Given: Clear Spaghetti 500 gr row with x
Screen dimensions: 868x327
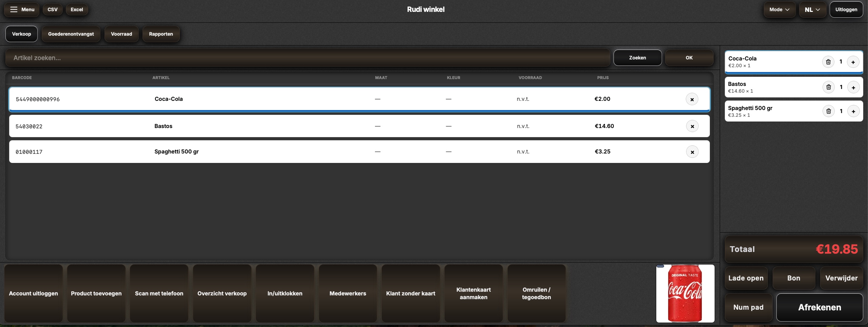Looking at the screenshot, I should coord(692,152).
